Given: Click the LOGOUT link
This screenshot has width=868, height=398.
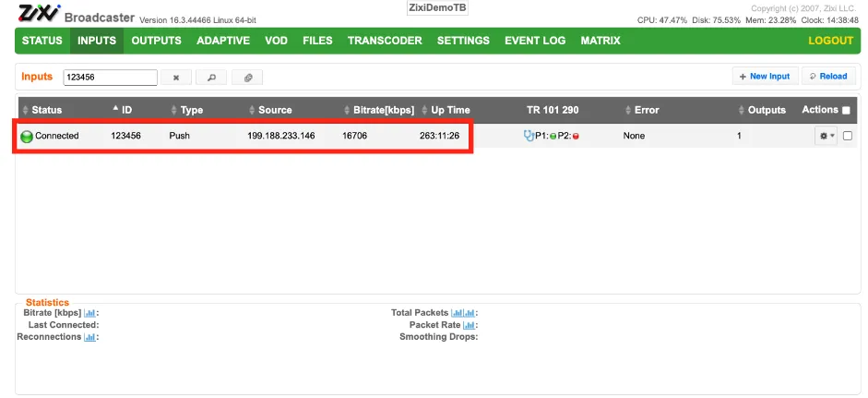Looking at the screenshot, I should (831, 41).
